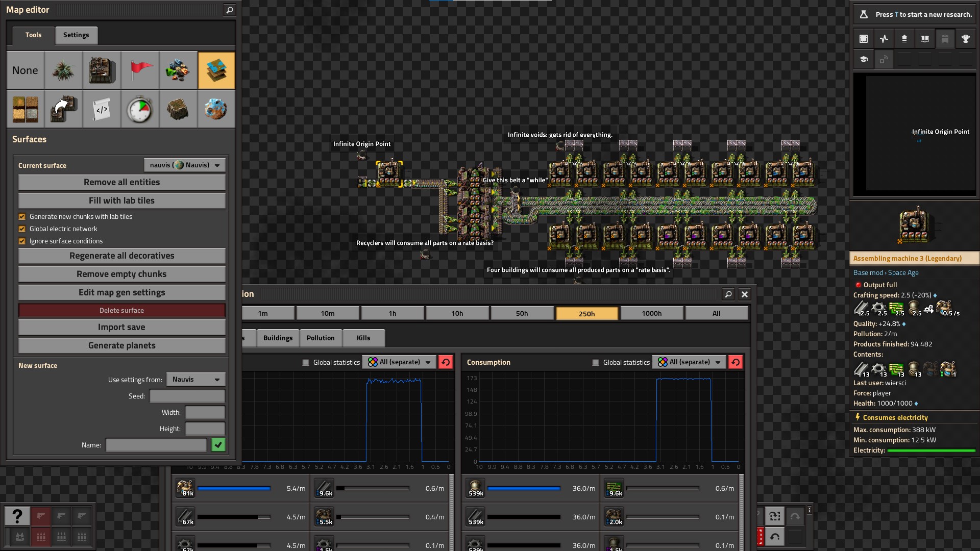
Task: Toggle Ignore surface conditions checkbox
Action: (x=22, y=241)
